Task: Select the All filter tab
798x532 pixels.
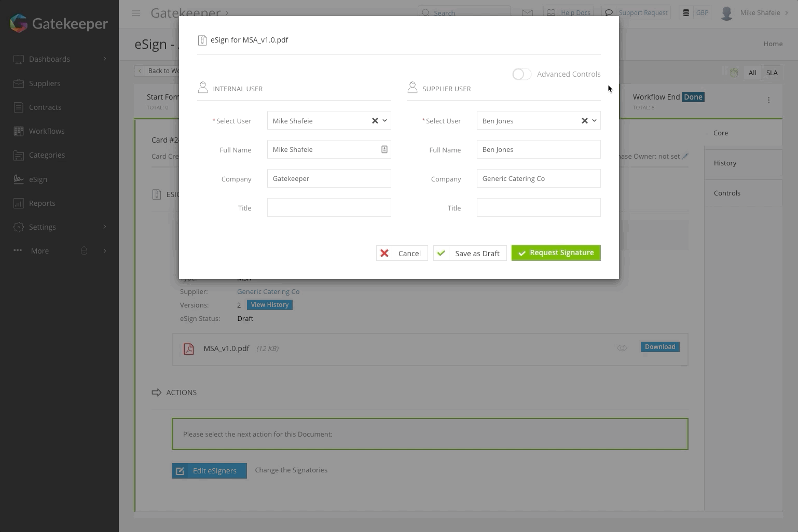Action: (x=752, y=73)
